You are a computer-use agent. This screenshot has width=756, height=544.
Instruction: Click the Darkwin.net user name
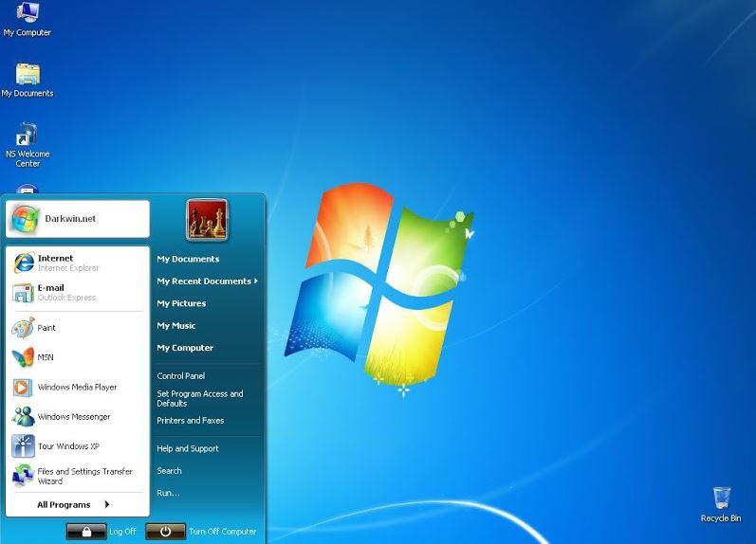point(70,219)
